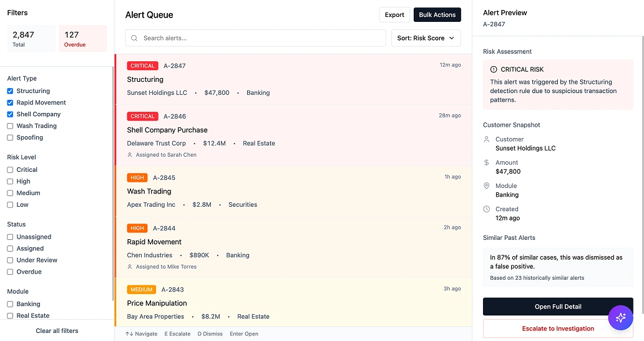The width and height of the screenshot is (644, 341).
Task: Clear all filters
Action: click(57, 331)
